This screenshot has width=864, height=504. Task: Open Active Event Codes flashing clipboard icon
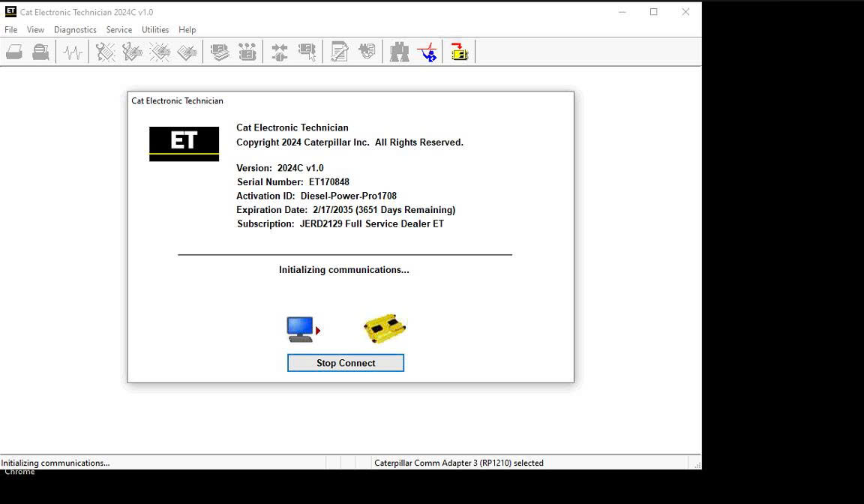[x=160, y=52]
